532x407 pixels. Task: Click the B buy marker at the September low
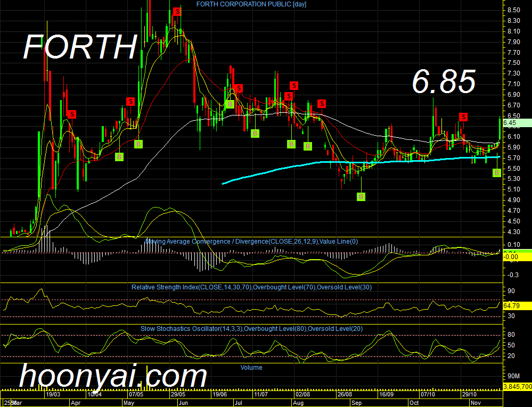[361, 196]
